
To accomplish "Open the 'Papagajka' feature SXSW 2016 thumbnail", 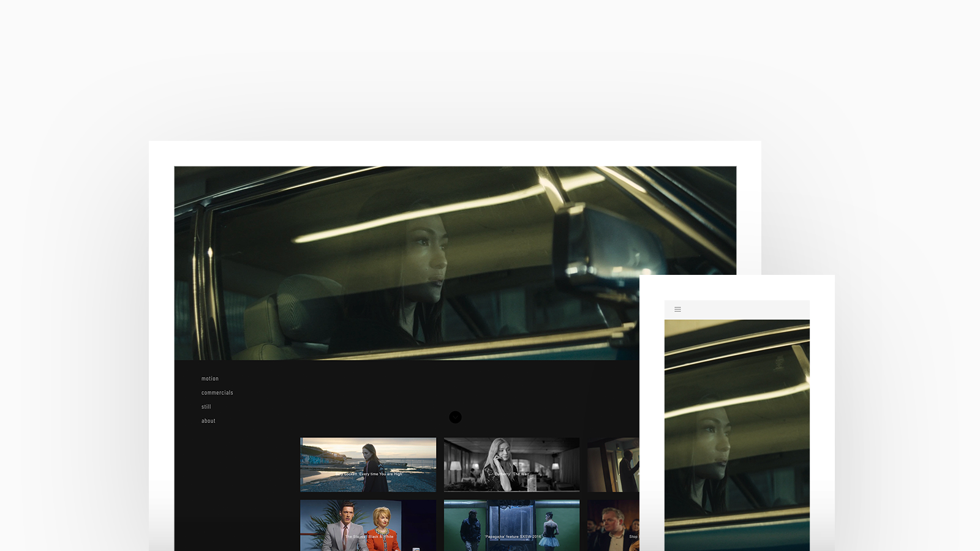I will click(x=511, y=525).
